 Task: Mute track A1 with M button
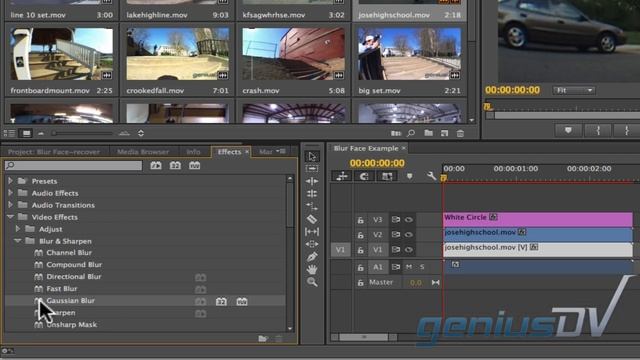409,267
